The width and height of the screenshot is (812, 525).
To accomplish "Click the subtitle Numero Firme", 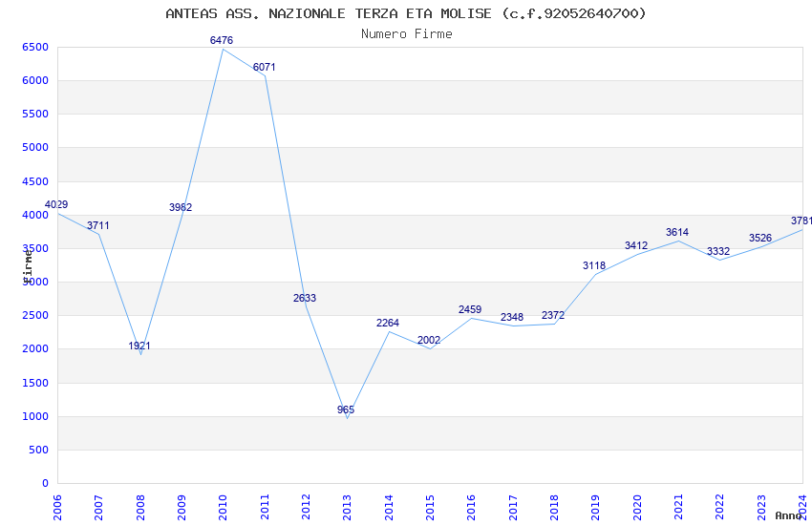I will pos(407,34).
